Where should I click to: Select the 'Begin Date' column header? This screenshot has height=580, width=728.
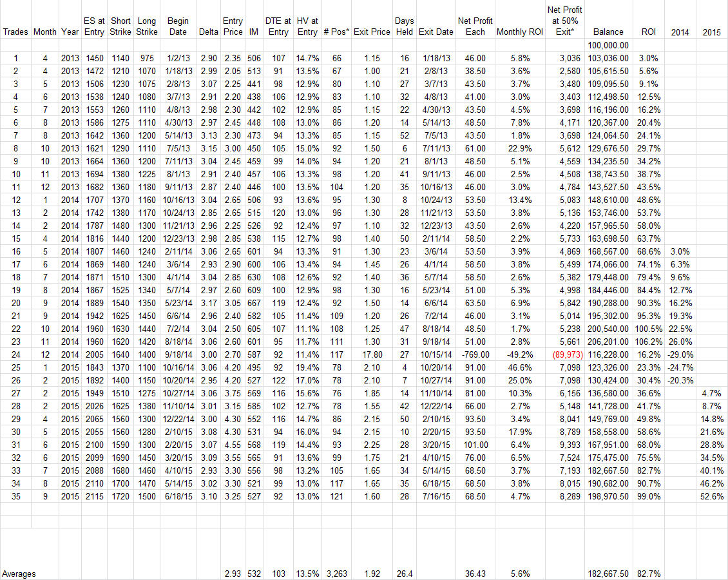click(x=178, y=26)
